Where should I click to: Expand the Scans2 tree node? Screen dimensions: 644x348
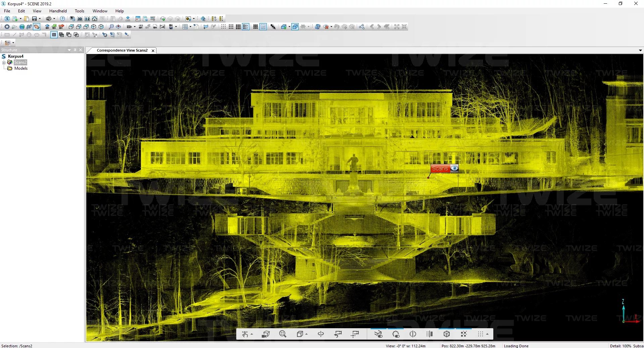pyautogui.click(x=4, y=63)
